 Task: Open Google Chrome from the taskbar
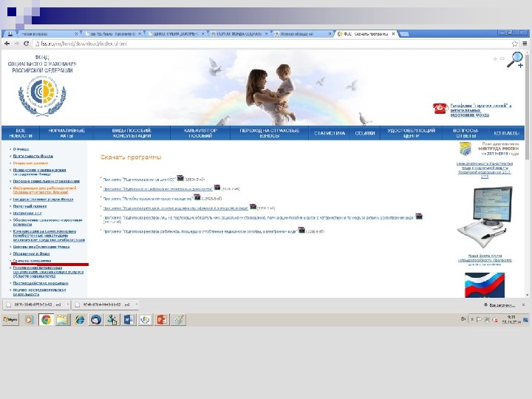[x=46, y=320]
